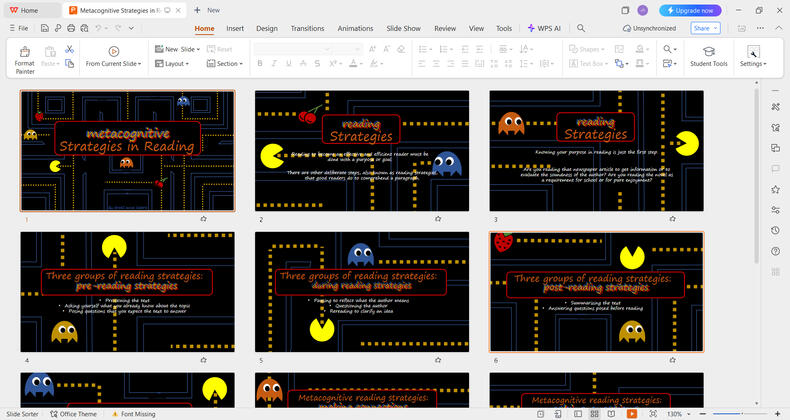Click the user avatar in title bar
Image resolution: width=790 pixels, height=420 pixels.
click(642, 10)
